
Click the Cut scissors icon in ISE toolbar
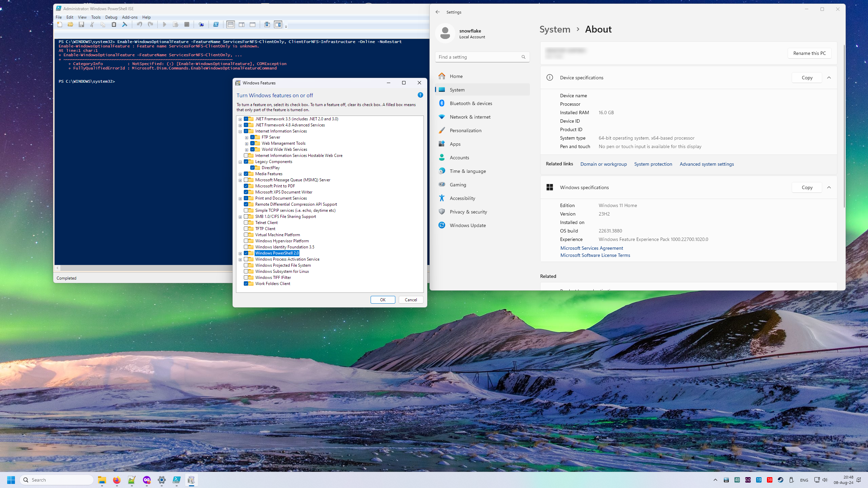92,24
